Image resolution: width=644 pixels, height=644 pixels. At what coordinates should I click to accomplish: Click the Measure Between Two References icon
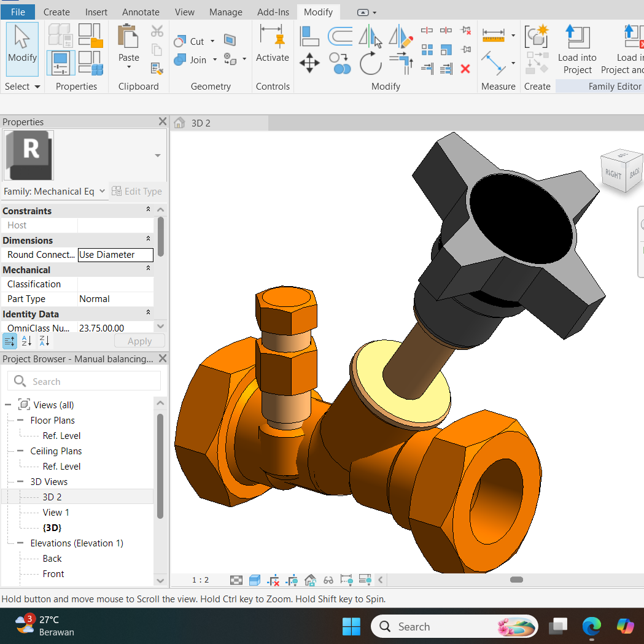pos(493,63)
